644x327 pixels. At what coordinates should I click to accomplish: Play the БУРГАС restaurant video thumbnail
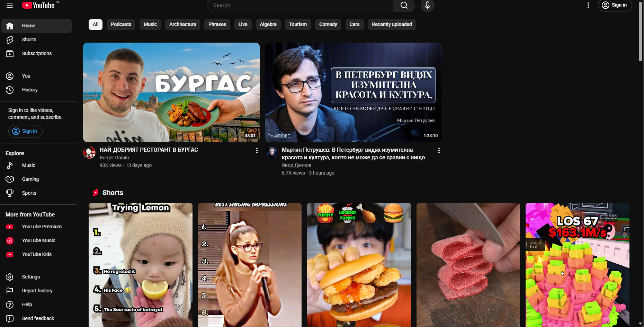pyautogui.click(x=171, y=92)
